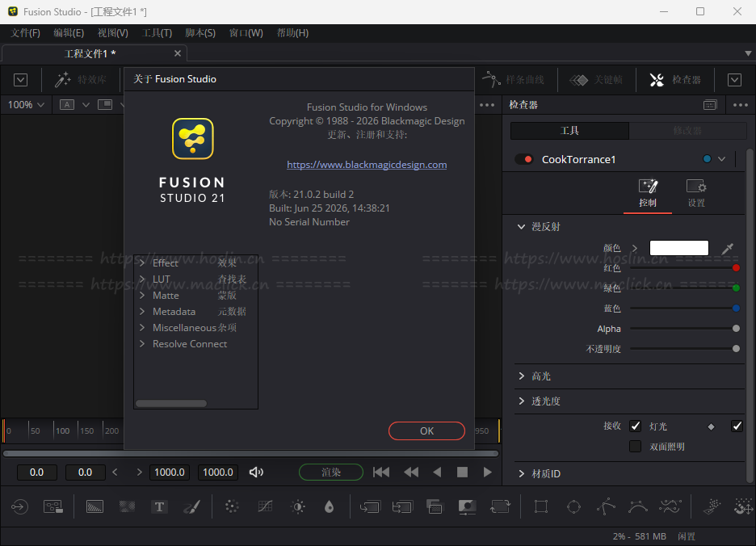Add an Ellipse mask
Image resolution: width=756 pixels, height=546 pixels.
pos(573,506)
